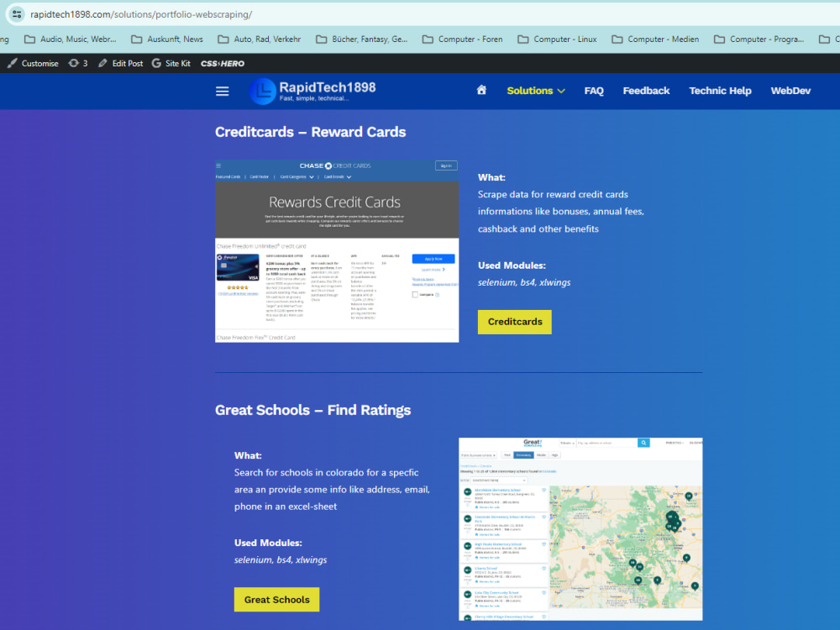Click the RapidTech1898 logo icon
The image size is (840, 630).
[262, 91]
